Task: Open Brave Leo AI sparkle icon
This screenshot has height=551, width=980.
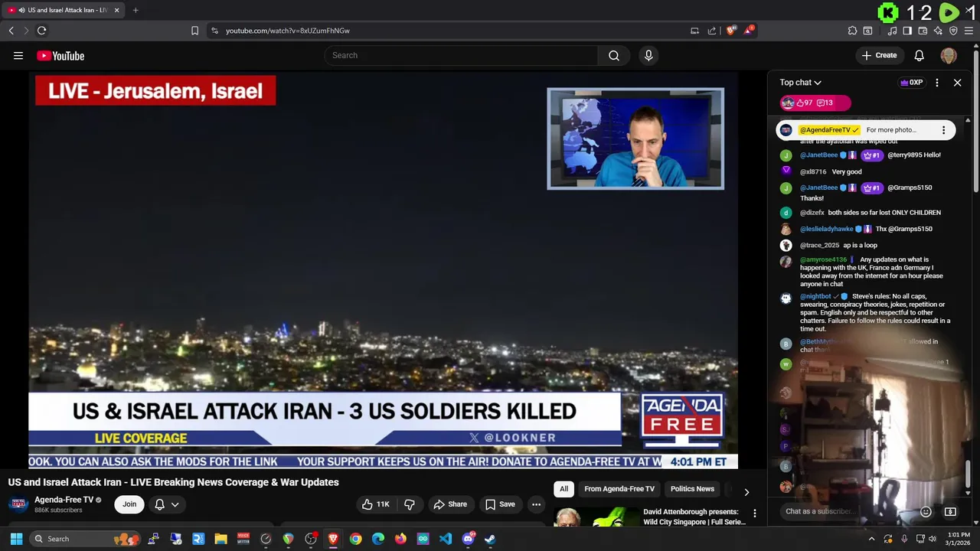Action: click(938, 31)
